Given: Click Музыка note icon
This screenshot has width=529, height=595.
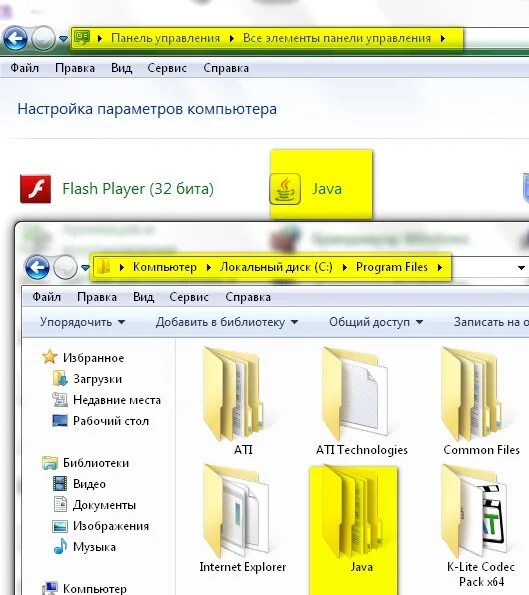Looking at the screenshot, I should click(60, 546).
